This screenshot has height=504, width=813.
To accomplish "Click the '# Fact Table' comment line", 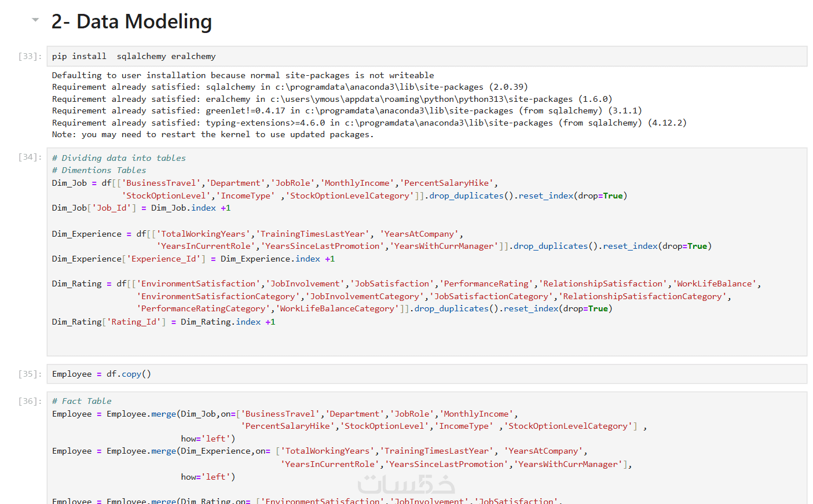I will click(82, 401).
